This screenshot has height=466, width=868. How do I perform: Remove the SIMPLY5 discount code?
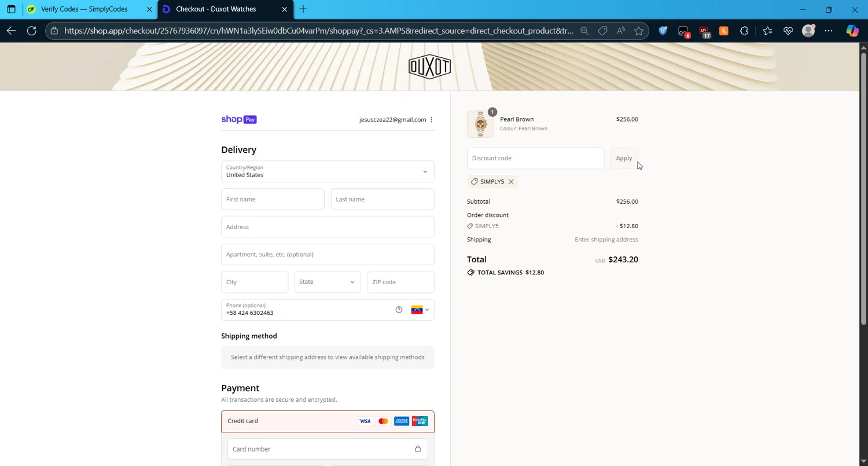click(511, 182)
